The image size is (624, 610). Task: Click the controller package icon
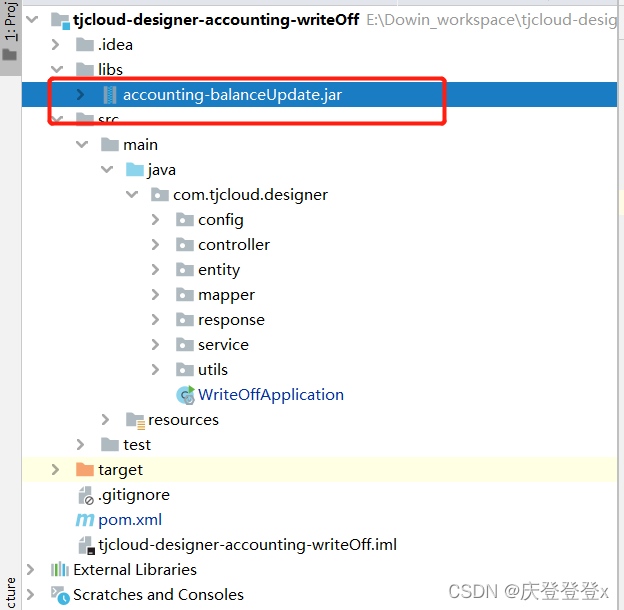pyautogui.click(x=185, y=244)
